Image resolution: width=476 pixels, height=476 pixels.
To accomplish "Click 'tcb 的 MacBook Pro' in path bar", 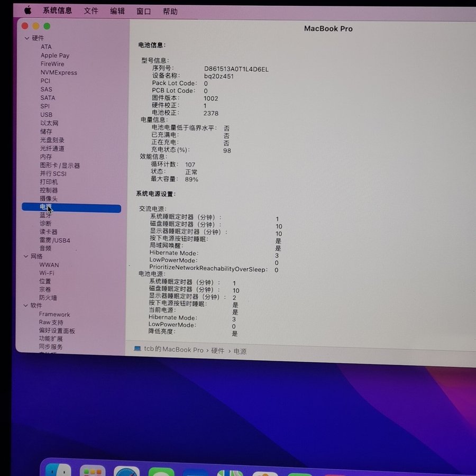I will coord(173,350).
